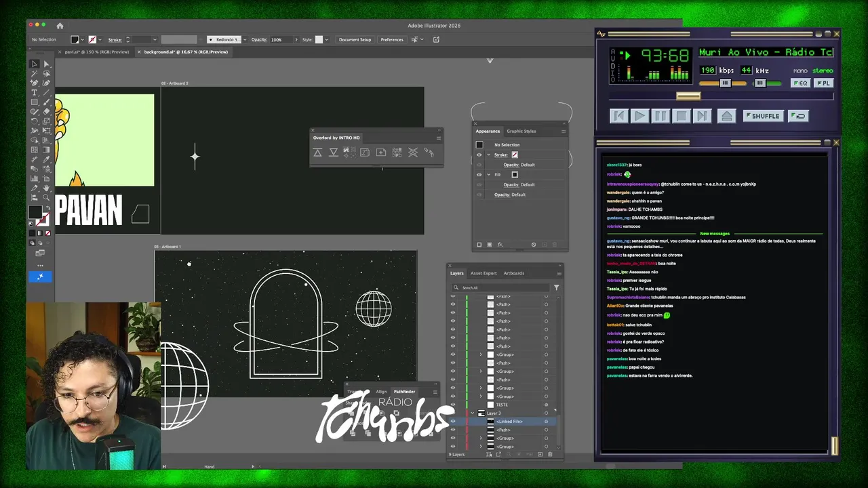Open the Style dropdown arrow
This screenshot has height=488, width=868.
tap(326, 39)
